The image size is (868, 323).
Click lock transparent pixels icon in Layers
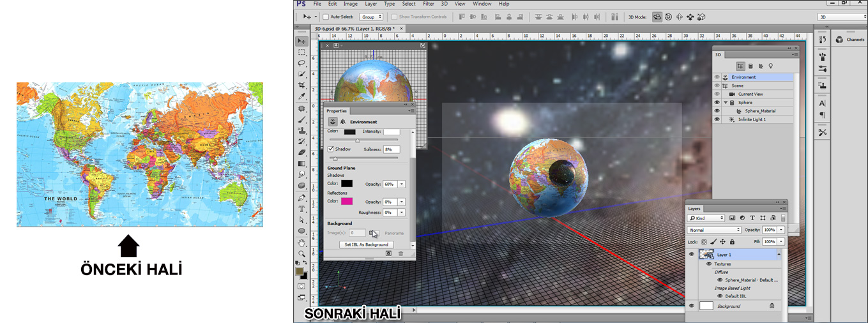[x=704, y=242]
